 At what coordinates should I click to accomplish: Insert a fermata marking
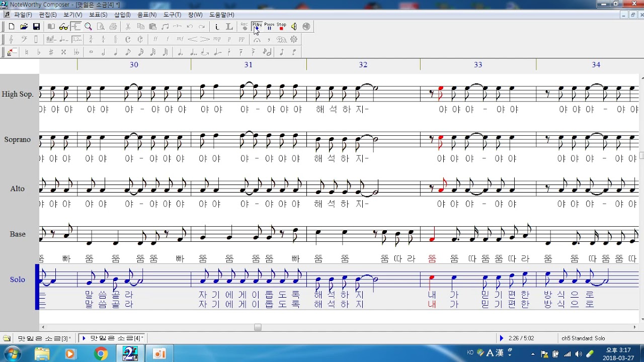tap(257, 39)
